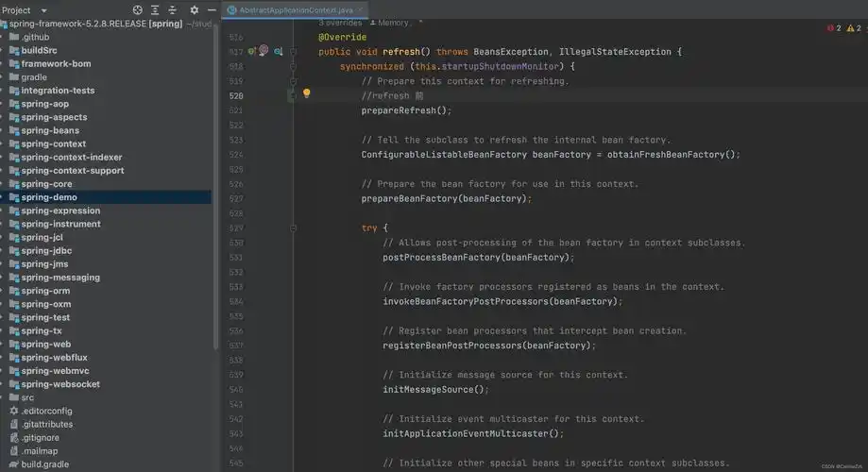Click the yellow intention light bulb
This screenshot has width=868, height=472.
click(306, 94)
